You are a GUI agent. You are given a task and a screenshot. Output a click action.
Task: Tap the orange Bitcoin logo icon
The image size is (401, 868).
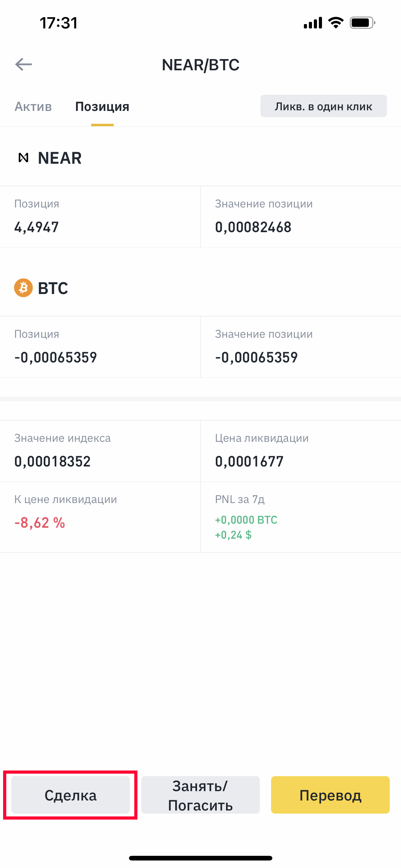(x=23, y=288)
